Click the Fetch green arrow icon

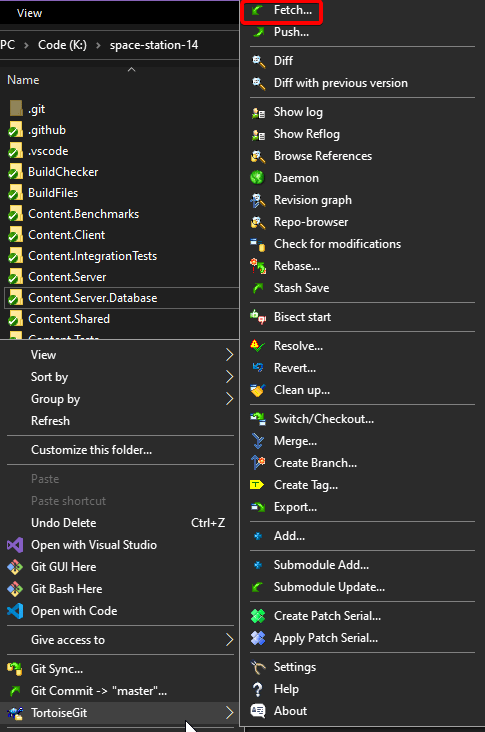257,10
